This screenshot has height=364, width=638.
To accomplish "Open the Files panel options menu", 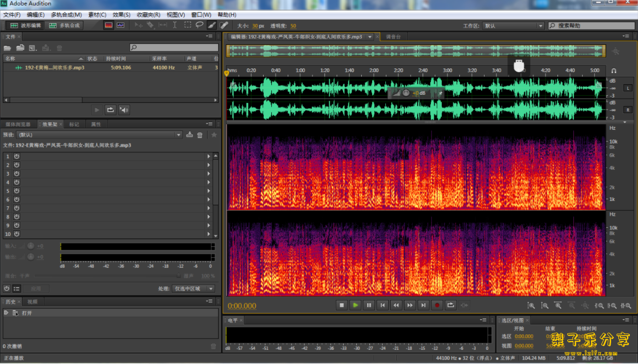I will pyautogui.click(x=209, y=36).
